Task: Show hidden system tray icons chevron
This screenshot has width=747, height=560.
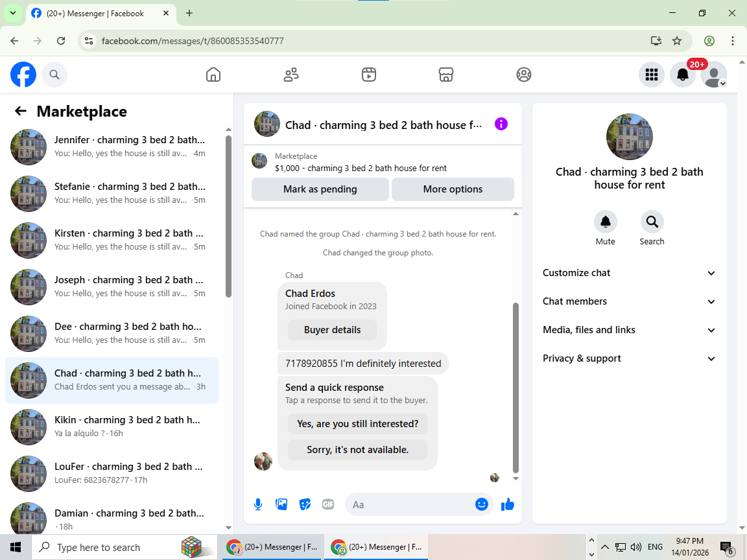Action: (604, 546)
